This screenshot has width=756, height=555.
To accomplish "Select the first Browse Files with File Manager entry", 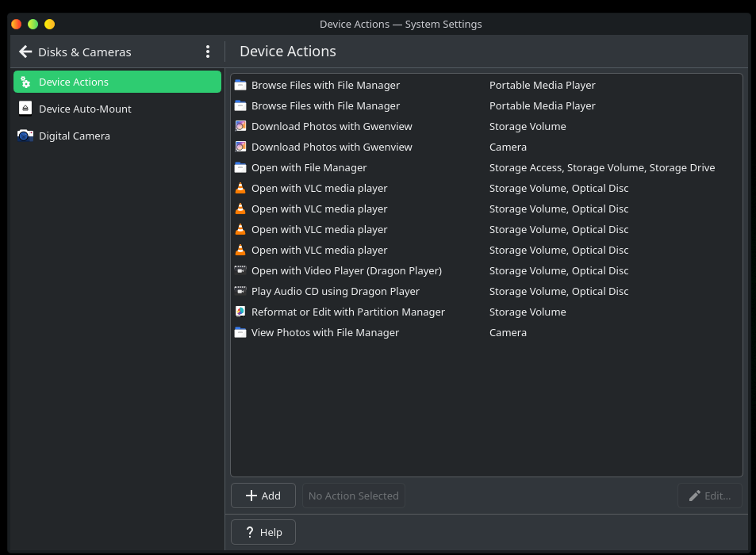I will coord(325,85).
